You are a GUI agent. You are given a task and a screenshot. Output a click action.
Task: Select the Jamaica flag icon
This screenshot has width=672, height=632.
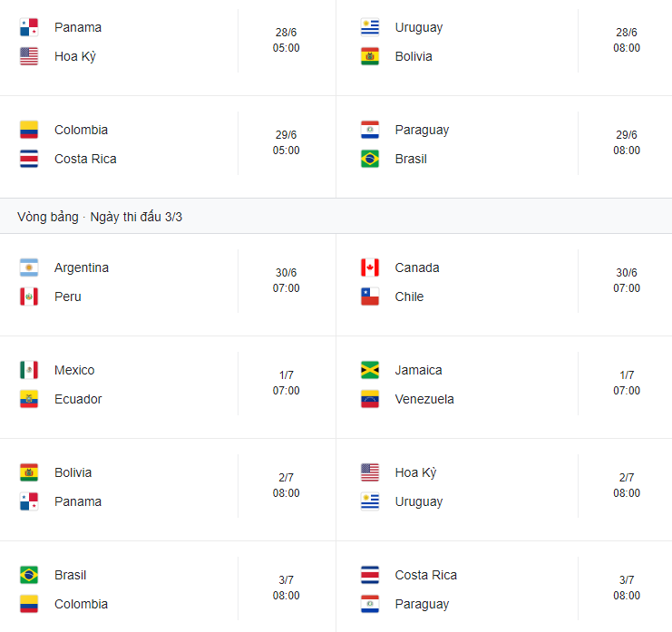tap(369, 370)
